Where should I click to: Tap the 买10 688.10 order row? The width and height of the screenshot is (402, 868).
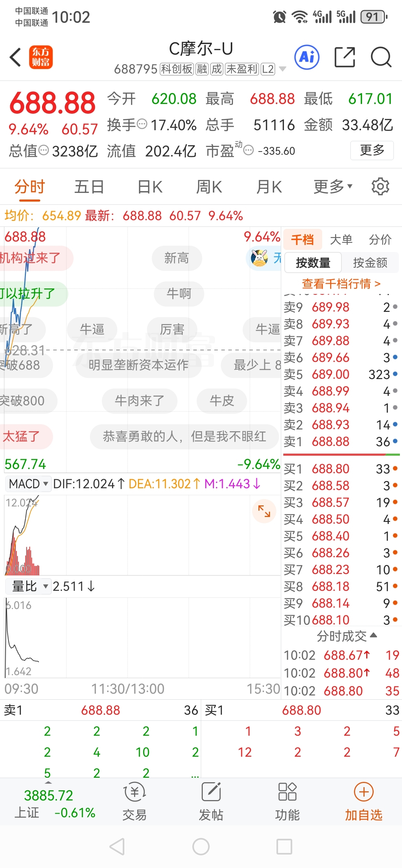pos(341,620)
